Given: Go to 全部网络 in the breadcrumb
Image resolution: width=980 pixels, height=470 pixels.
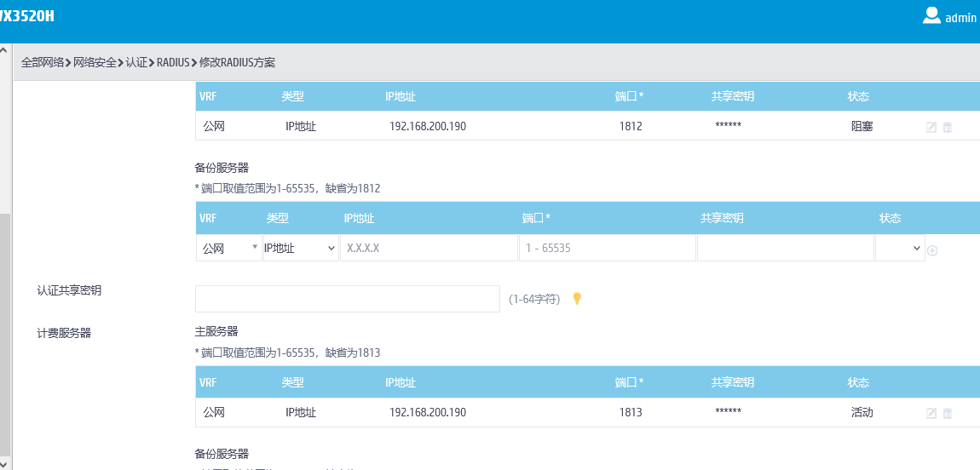Looking at the screenshot, I should [x=43, y=62].
